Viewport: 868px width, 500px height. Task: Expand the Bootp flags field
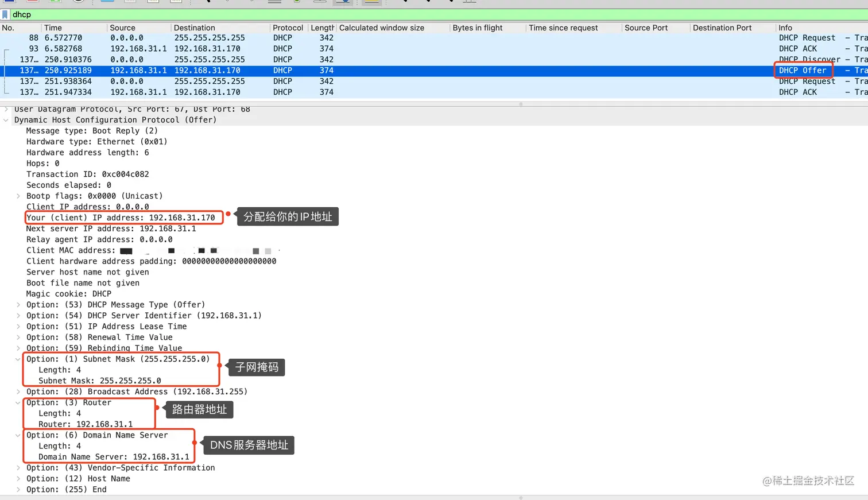pos(18,196)
